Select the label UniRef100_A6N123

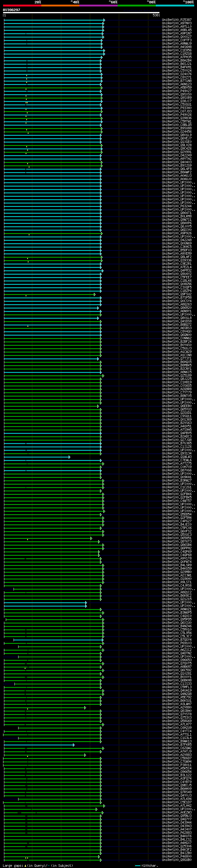click(x=176, y=84)
